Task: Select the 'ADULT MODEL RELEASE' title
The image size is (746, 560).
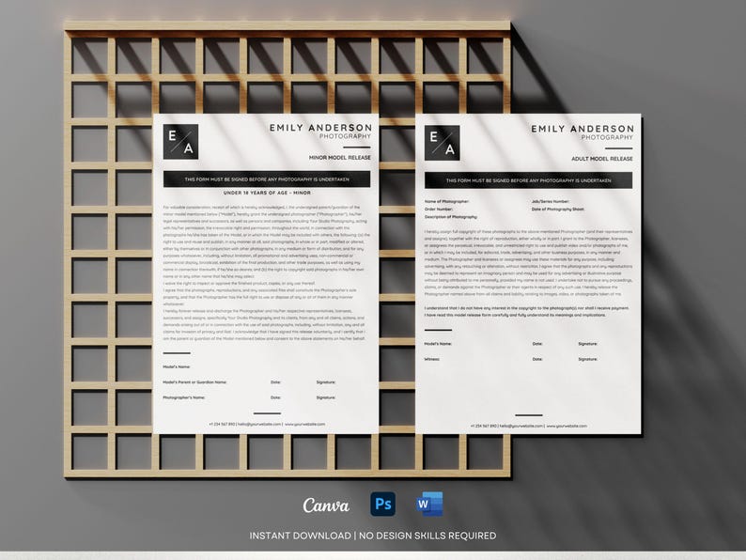Action: (602, 159)
